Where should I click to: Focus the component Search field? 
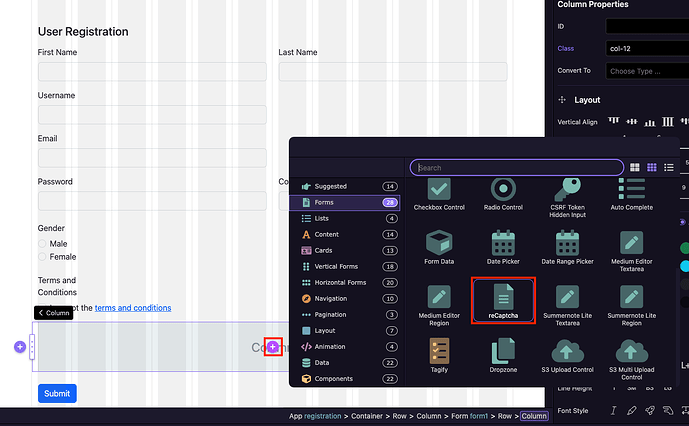(x=517, y=167)
